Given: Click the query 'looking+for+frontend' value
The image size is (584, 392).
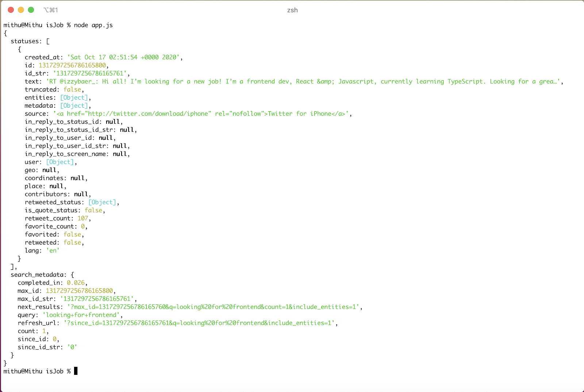Looking at the screenshot, I should pos(81,315).
